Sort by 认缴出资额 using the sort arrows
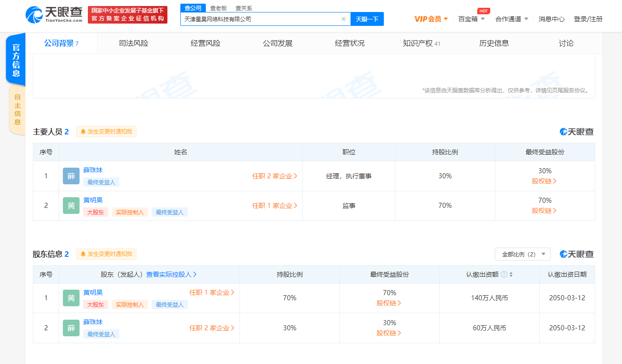The image size is (622, 364). [511, 274]
